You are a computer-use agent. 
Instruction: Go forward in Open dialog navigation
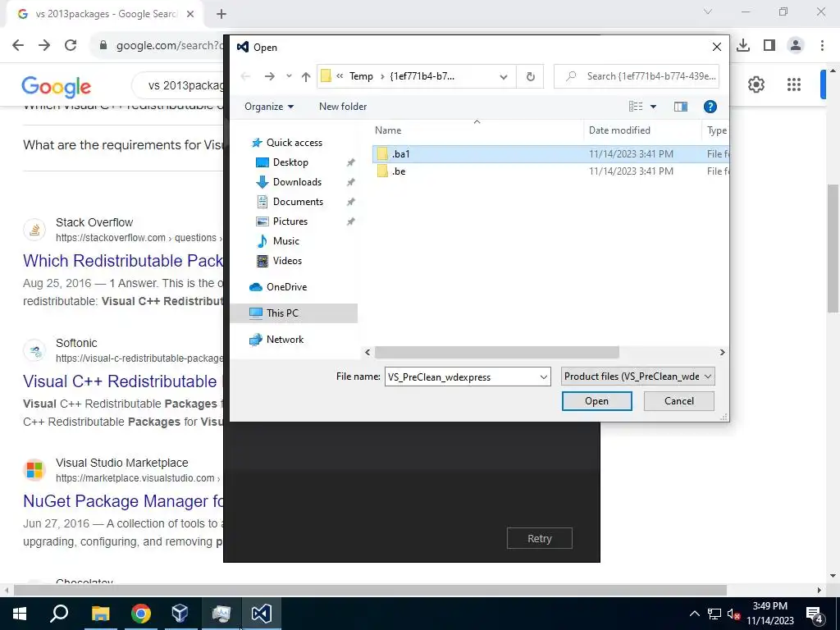point(269,76)
